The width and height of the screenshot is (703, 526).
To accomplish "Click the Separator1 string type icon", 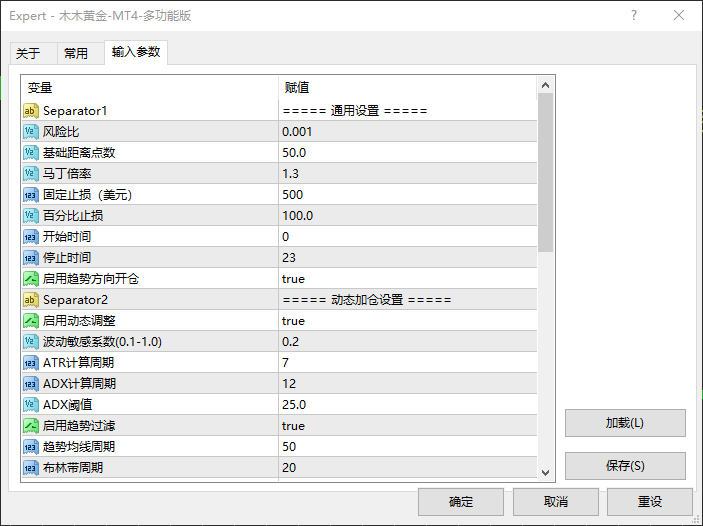I will (31, 111).
